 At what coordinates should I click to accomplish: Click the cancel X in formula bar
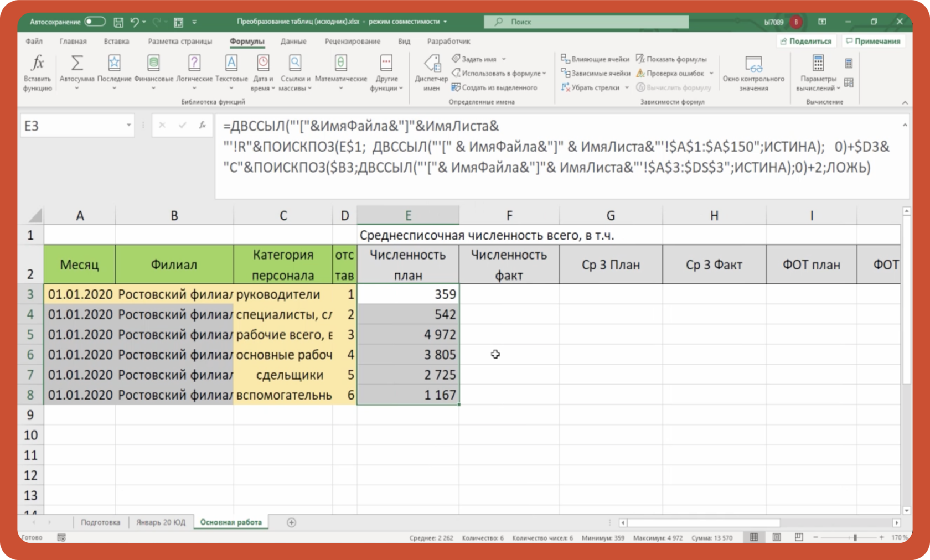point(162,126)
